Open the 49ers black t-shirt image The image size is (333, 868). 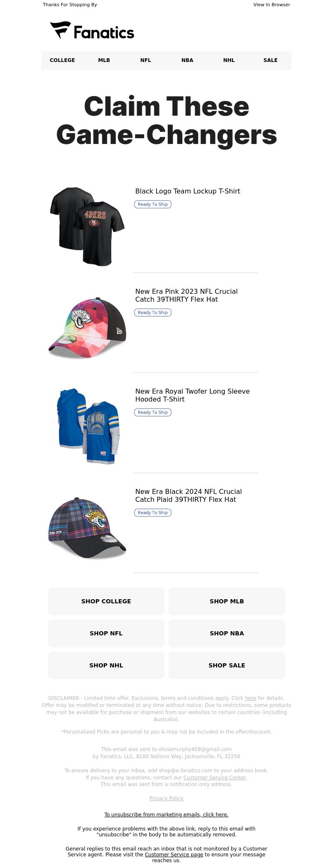[87, 226]
